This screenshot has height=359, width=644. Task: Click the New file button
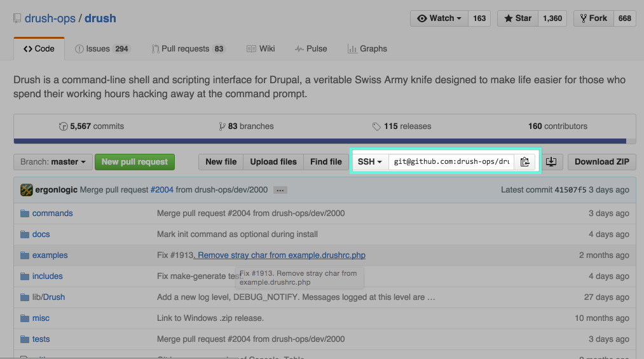221,161
